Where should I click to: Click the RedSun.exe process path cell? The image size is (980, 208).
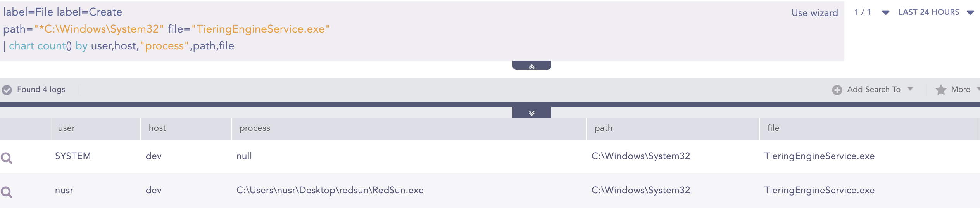coord(330,190)
